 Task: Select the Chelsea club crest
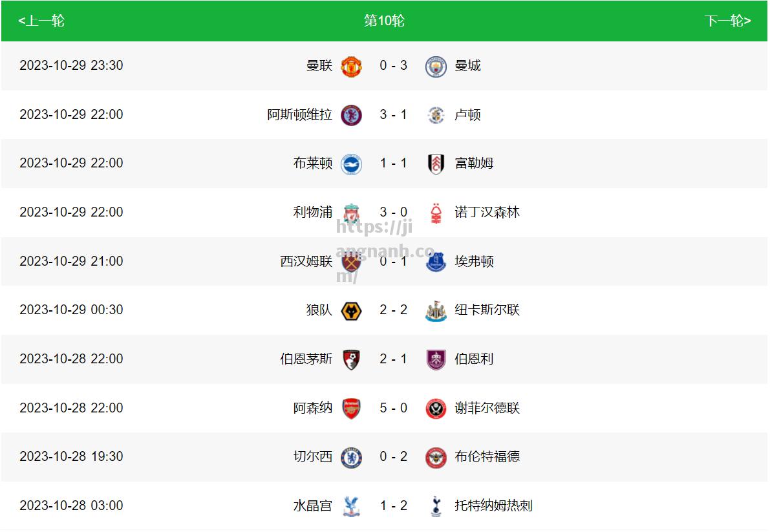pyautogui.click(x=351, y=458)
